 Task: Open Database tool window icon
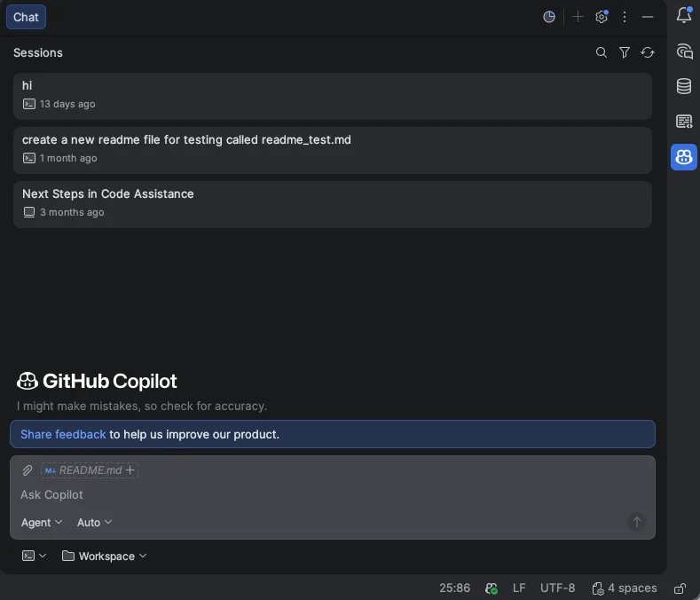point(684,86)
